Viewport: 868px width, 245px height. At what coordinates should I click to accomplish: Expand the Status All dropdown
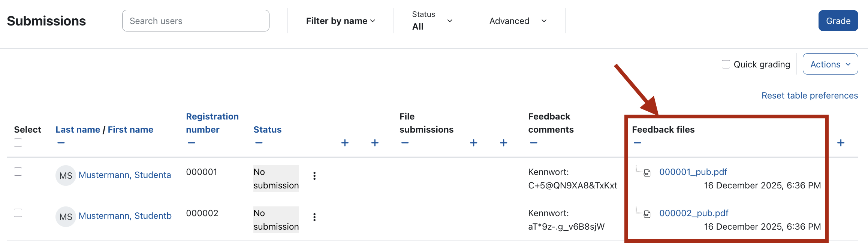[432, 21]
